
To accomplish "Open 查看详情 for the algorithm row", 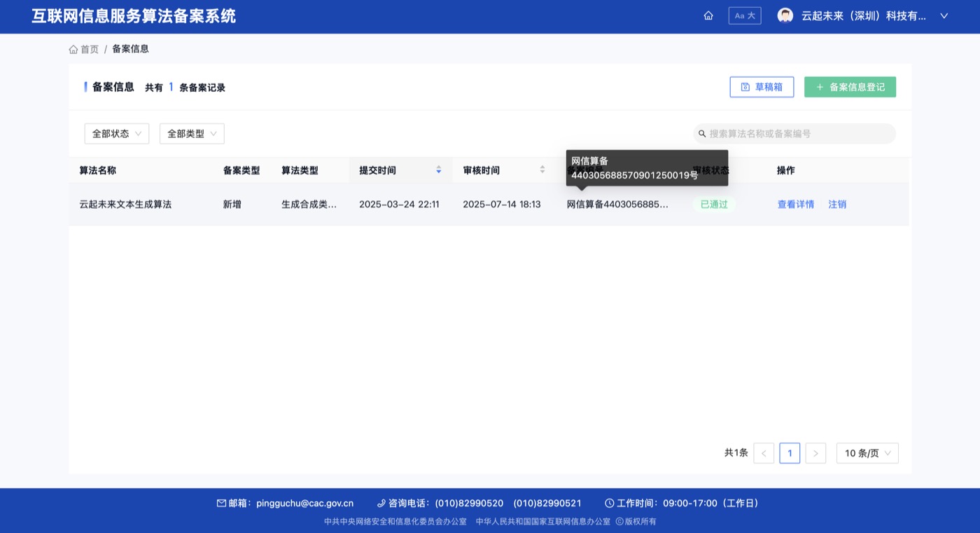I will (796, 205).
